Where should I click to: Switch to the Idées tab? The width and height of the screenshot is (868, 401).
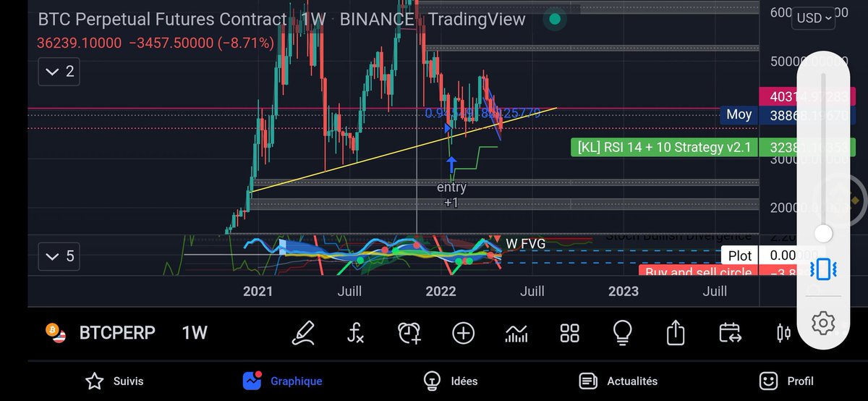(450, 381)
